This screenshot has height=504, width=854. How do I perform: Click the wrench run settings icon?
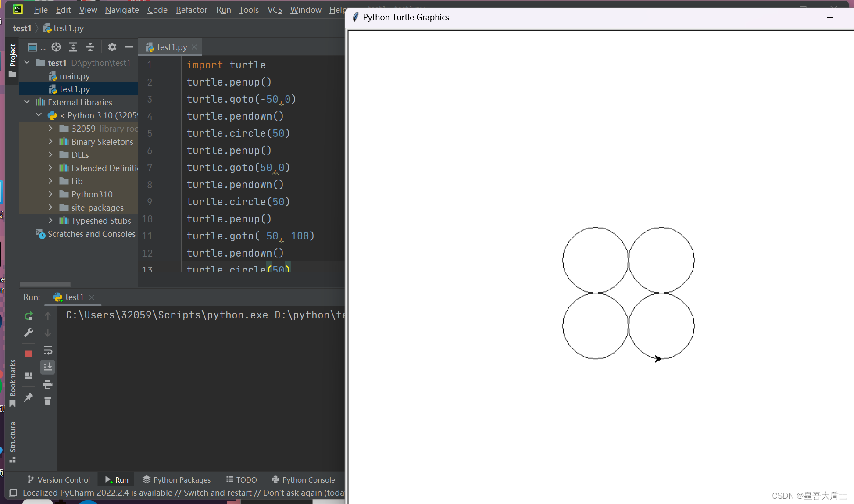pos(29,333)
